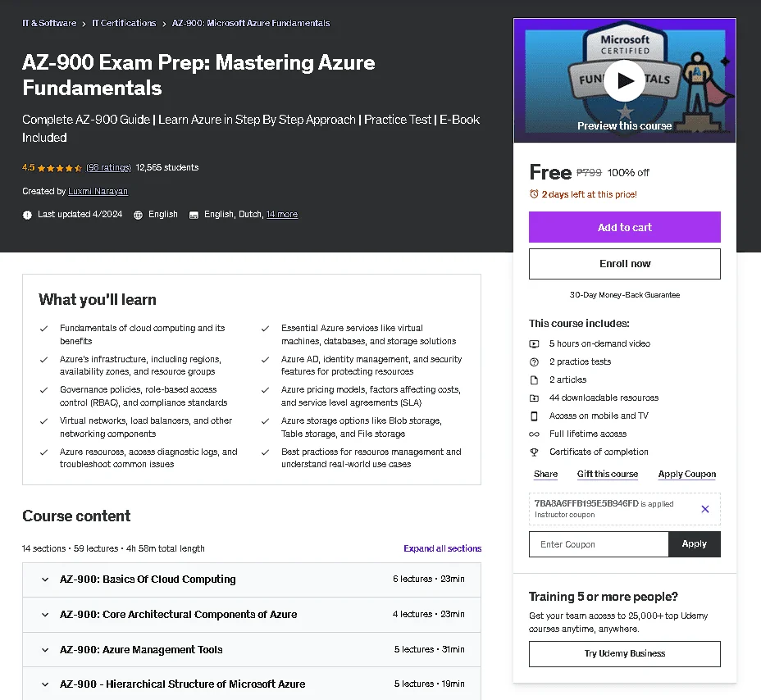The height and width of the screenshot is (700, 761).
Task: Click the course preview thumbnail image
Action: click(x=625, y=80)
